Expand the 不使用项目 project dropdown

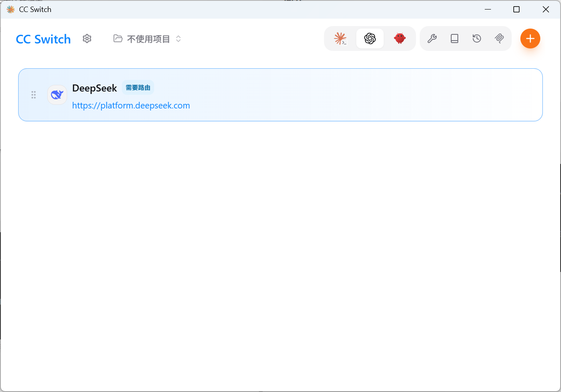coord(148,39)
